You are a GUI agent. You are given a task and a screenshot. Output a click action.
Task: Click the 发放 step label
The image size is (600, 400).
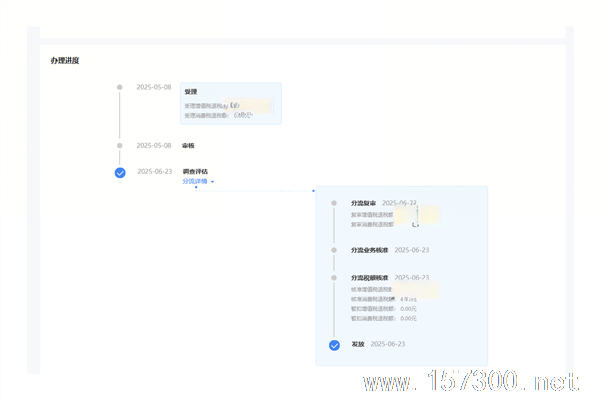pos(358,344)
